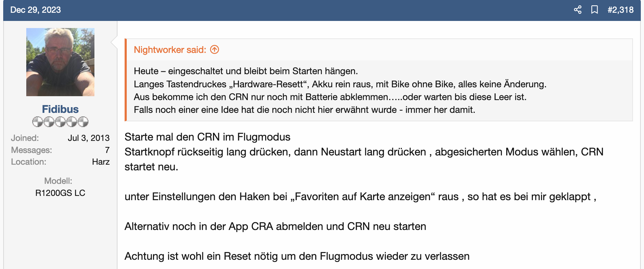Viewport: 644px width, 269px height.
Task: Click the Dec 29, 2023 post date
Action: tap(36, 10)
